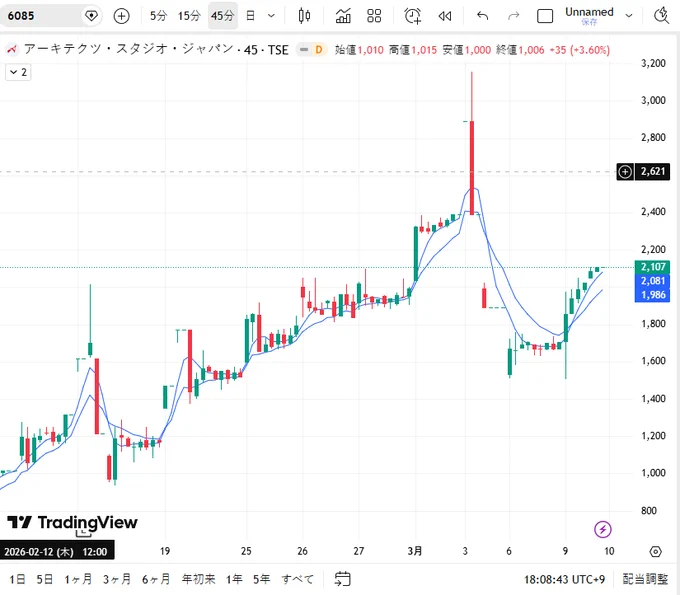Toggle 配当調整 dividend adjustment
Viewport: 680px width, 595px height.
pos(645,579)
